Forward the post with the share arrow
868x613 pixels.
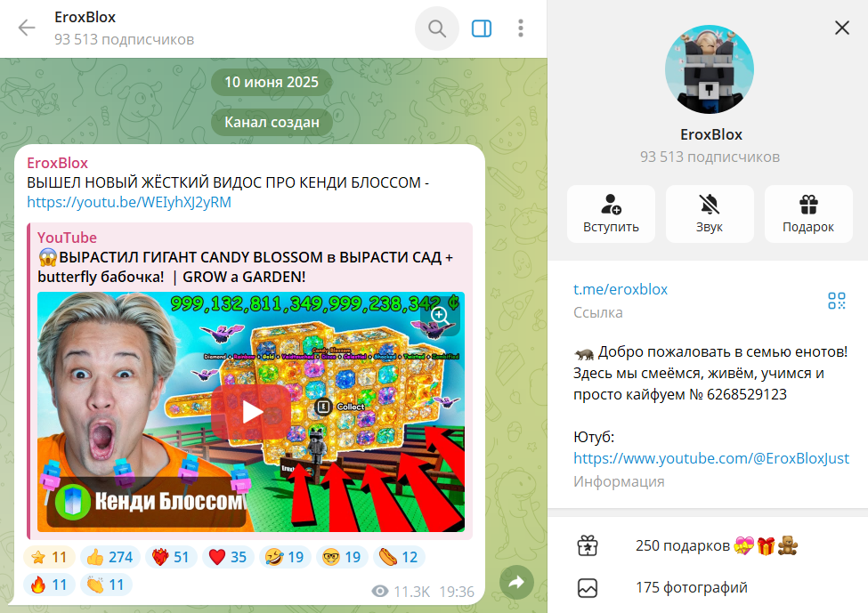(x=516, y=582)
